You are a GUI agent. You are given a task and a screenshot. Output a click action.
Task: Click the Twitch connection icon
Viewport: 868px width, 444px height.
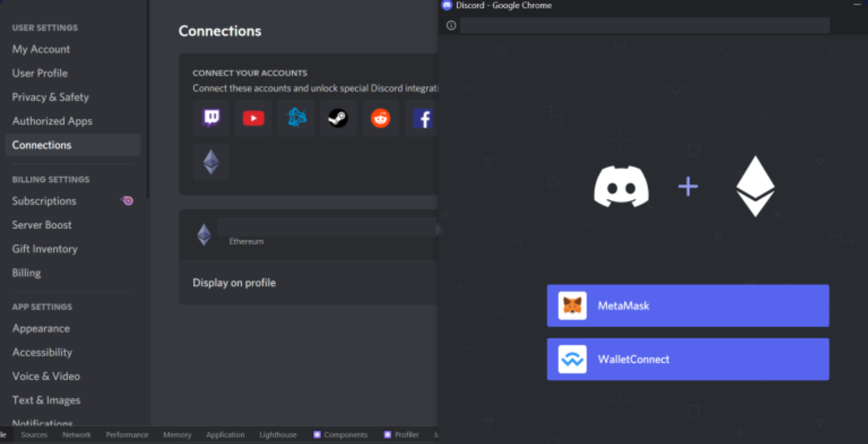(x=212, y=117)
